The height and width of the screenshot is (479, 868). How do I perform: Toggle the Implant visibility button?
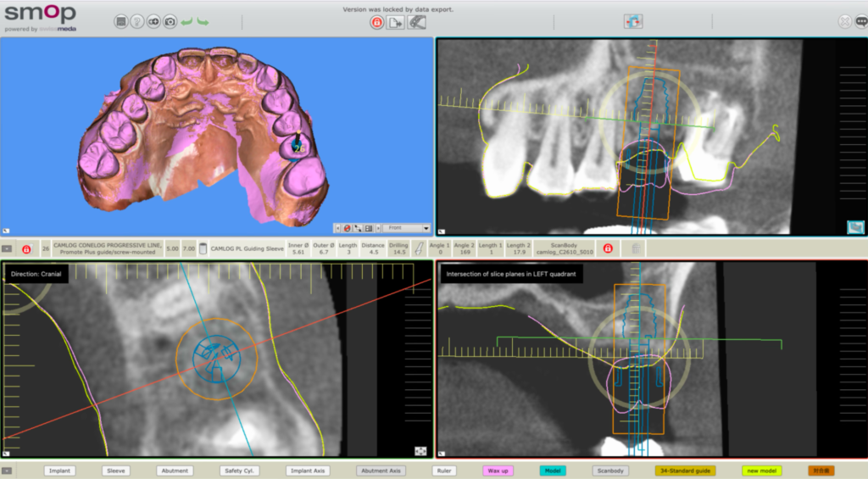click(x=59, y=471)
